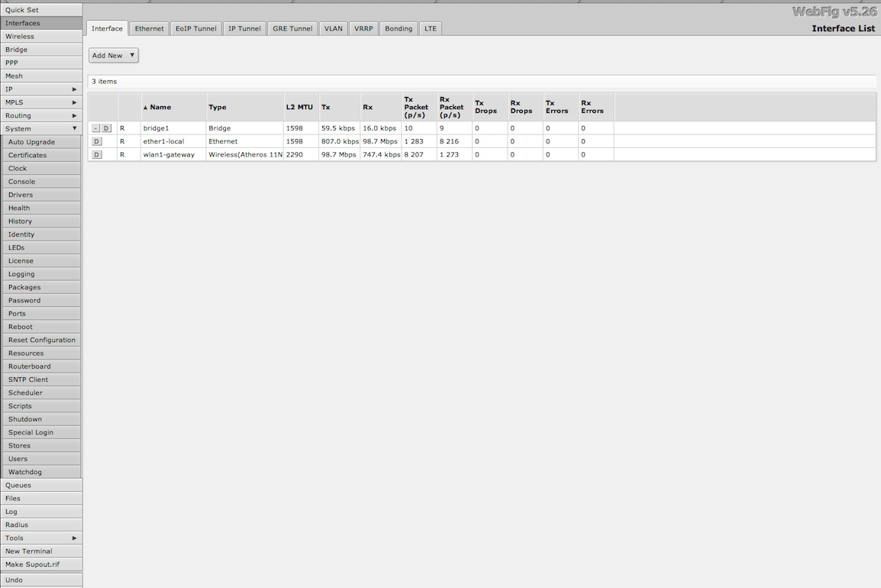The image size is (881, 588).
Task: Open the Add New dropdown
Action: [x=113, y=56]
